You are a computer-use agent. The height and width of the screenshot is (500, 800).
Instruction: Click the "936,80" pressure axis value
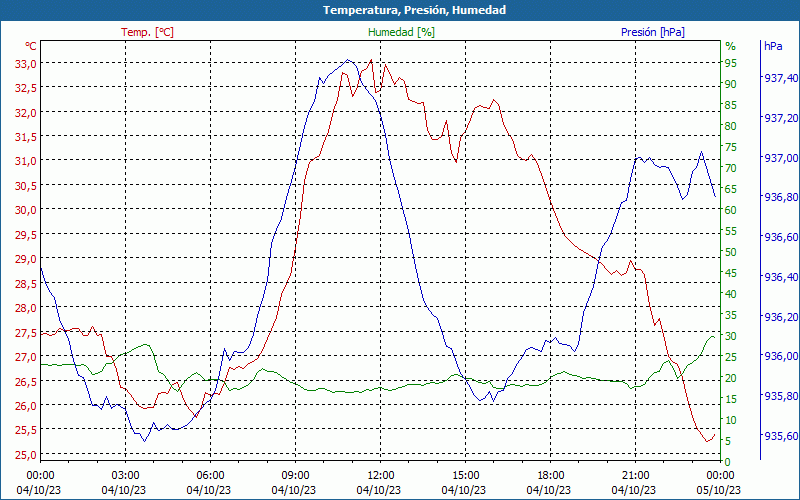click(780, 197)
